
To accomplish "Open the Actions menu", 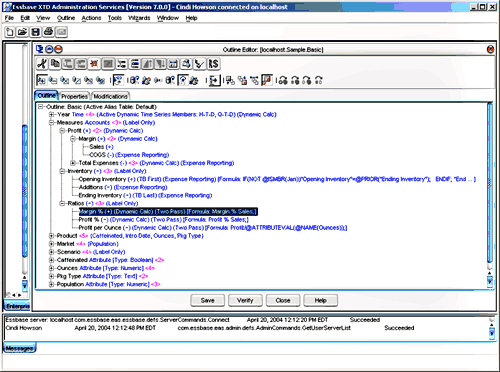I will coord(91,18).
